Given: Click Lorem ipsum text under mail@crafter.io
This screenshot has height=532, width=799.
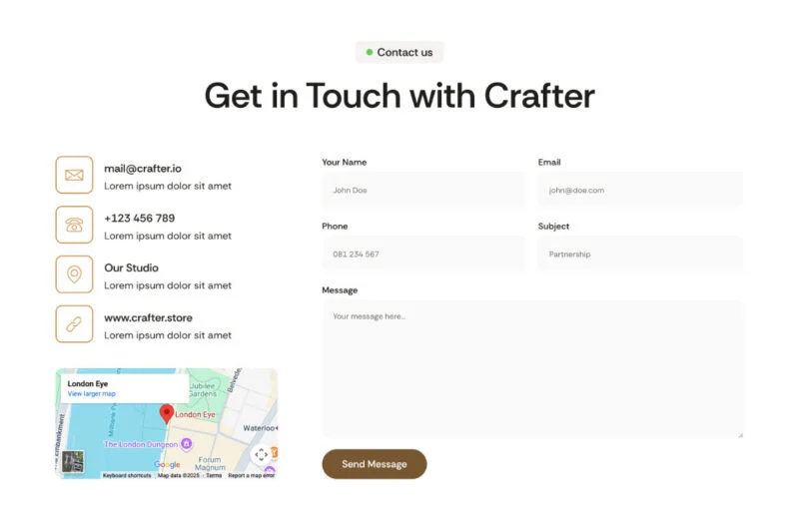Looking at the screenshot, I should click(168, 186).
